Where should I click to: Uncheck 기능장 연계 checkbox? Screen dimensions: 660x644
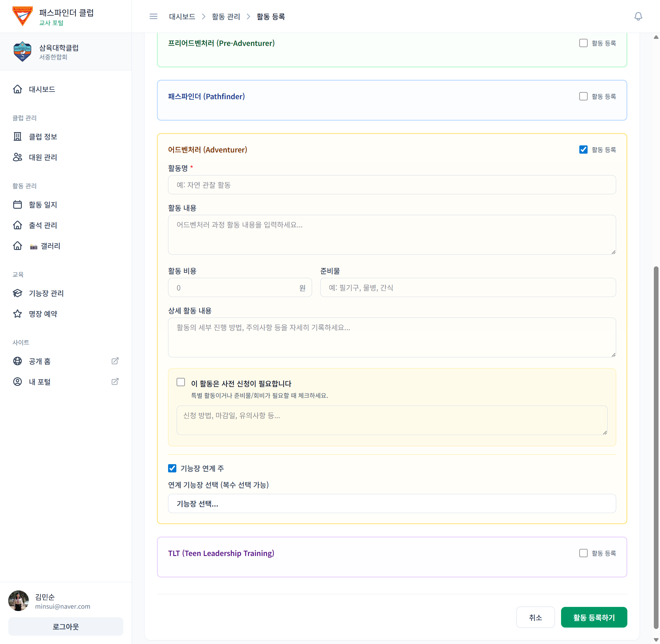[172, 468]
